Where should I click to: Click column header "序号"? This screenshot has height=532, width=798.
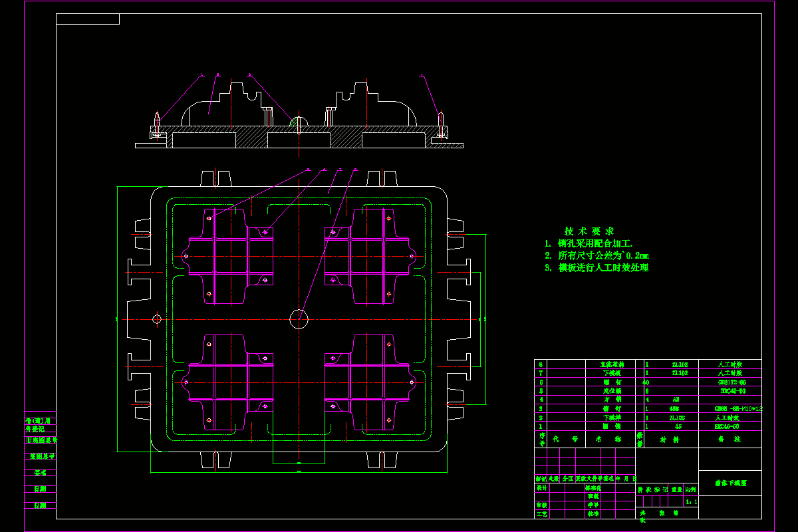(542, 440)
